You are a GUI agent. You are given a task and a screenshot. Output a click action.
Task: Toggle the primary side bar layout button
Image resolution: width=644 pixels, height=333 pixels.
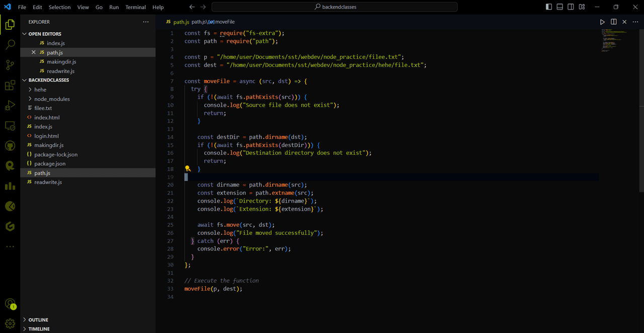click(548, 7)
